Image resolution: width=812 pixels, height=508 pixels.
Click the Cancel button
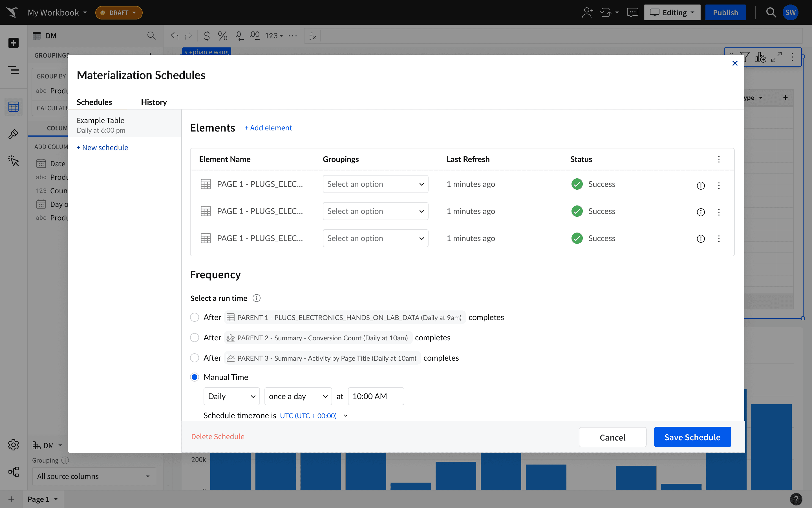point(613,437)
